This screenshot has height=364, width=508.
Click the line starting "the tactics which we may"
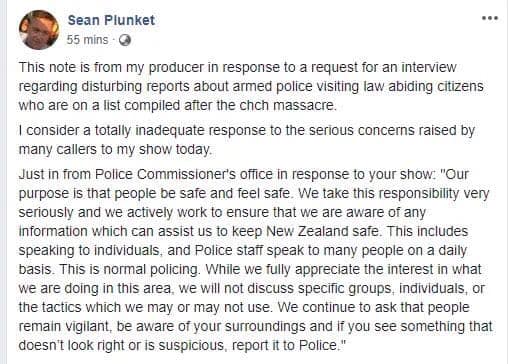click(x=244, y=307)
